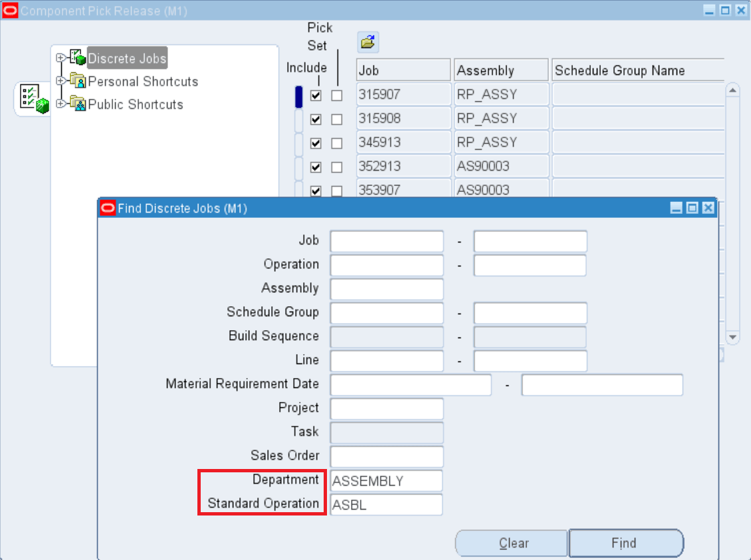Viewport: 751px width, 560px height.
Task: Maximize the Component Pick Release window
Action: [x=725, y=10]
